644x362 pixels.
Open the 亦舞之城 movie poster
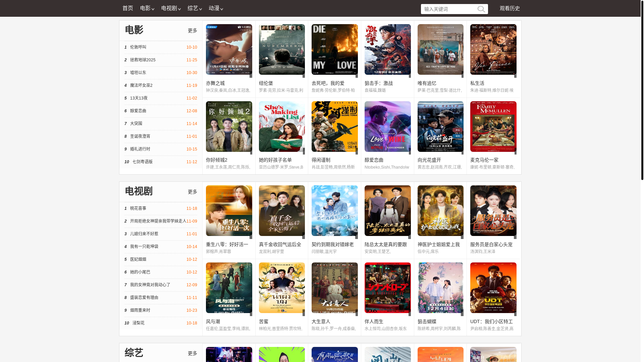229,50
